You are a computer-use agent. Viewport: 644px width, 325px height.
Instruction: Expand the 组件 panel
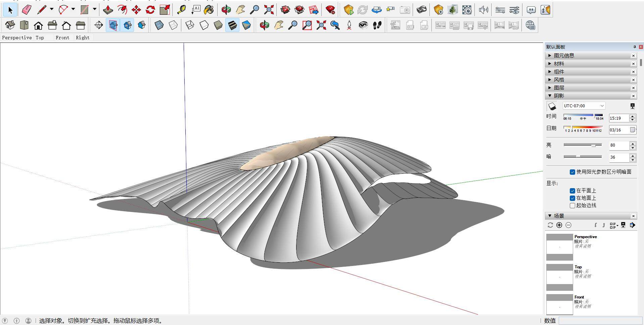pyautogui.click(x=591, y=71)
